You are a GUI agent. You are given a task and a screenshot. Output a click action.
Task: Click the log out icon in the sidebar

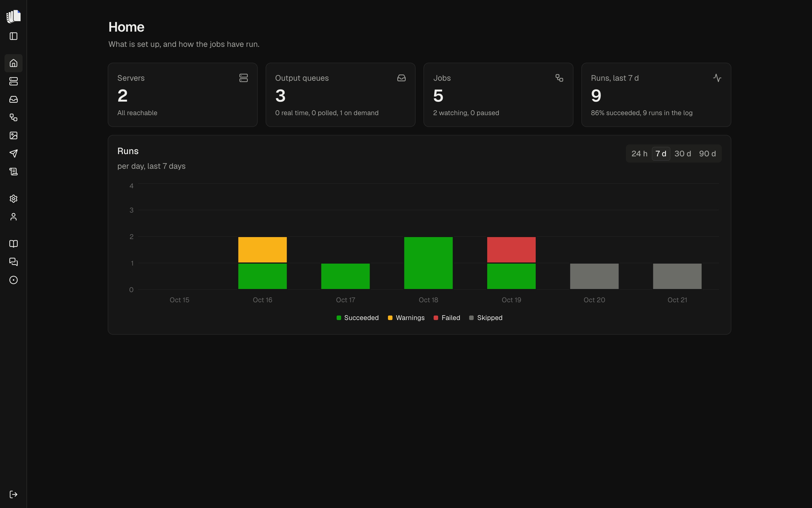[x=14, y=494]
